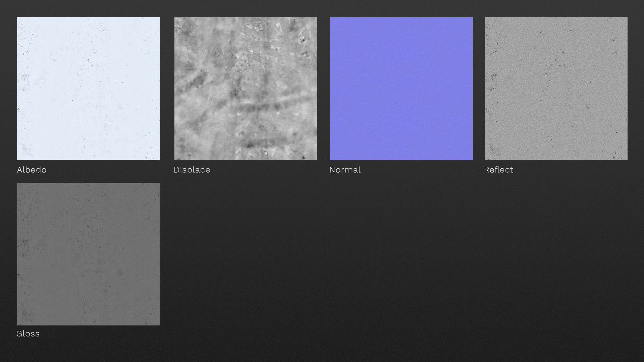Click the image above the Albedo caption
The width and height of the screenshot is (644, 362).
[89, 88]
